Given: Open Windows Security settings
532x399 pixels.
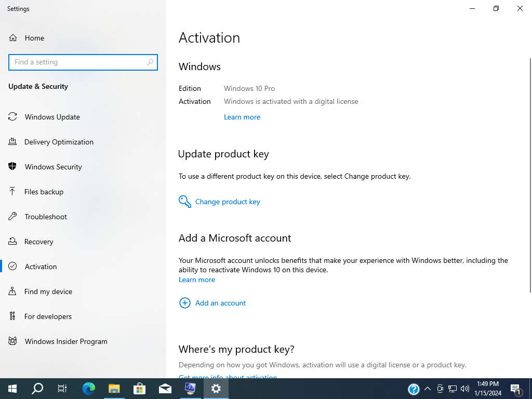Looking at the screenshot, I should point(53,167).
